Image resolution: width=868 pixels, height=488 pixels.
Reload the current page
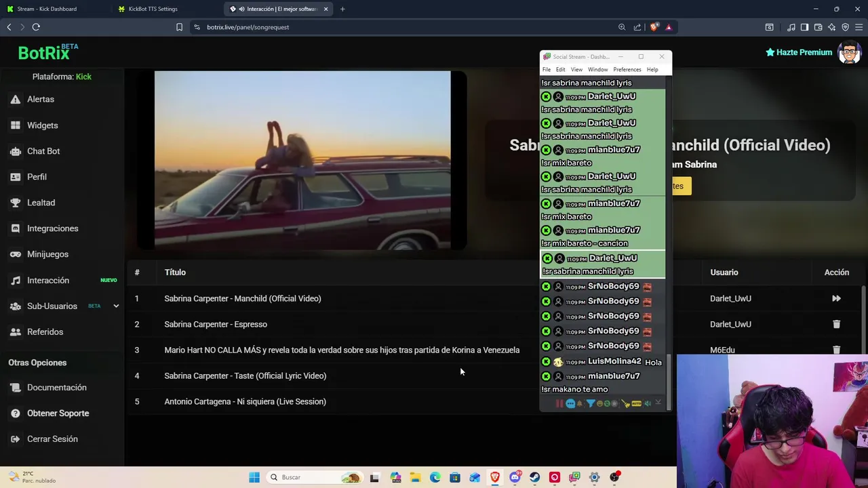coord(36,27)
